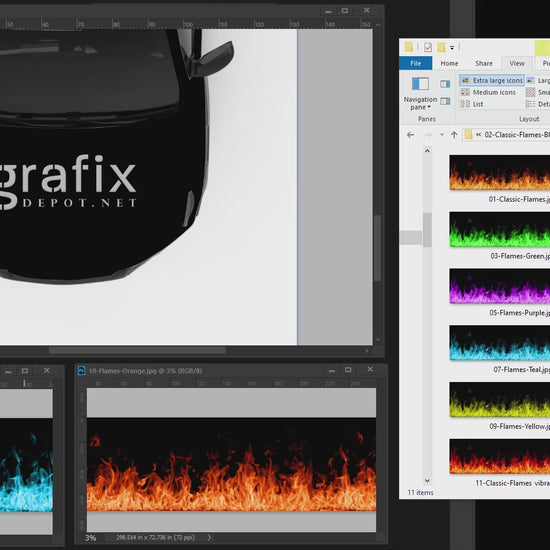Viewport: 550px width, 550px height.
Task: Click the 11 items status text
Action: click(420, 492)
